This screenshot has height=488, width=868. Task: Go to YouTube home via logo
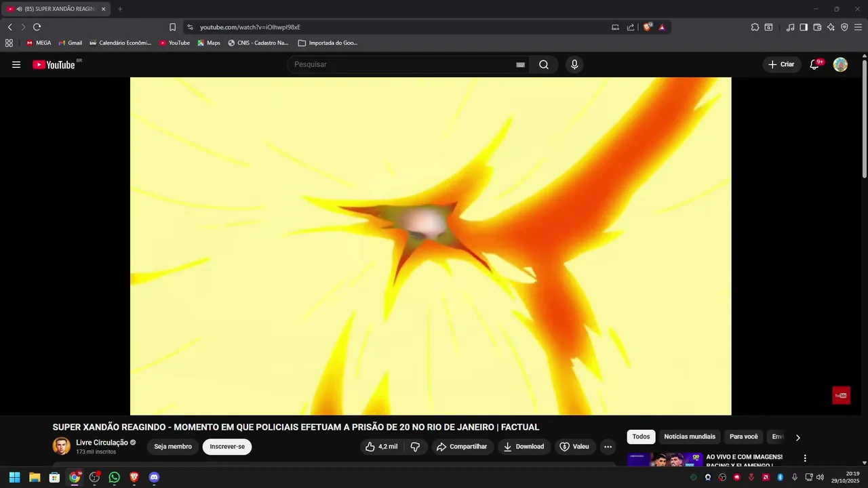pyautogui.click(x=54, y=64)
